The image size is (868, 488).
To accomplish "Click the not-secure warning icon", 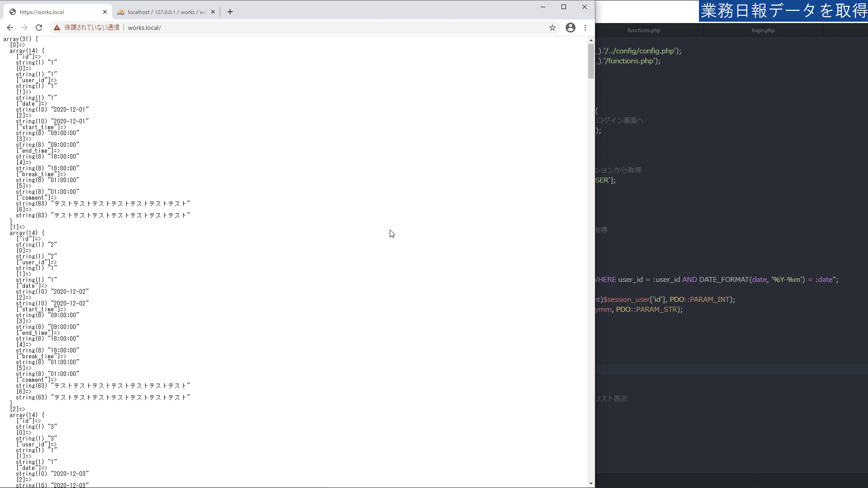I will [57, 28].
